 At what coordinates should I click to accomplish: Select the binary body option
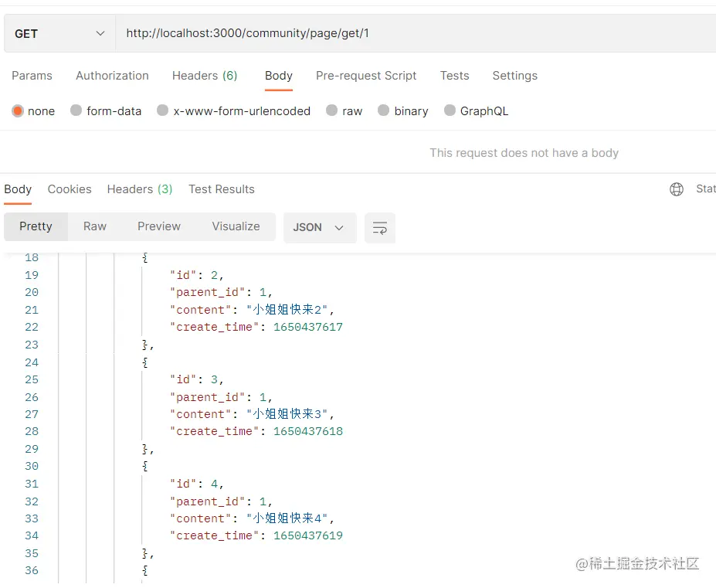click(383, 111)
